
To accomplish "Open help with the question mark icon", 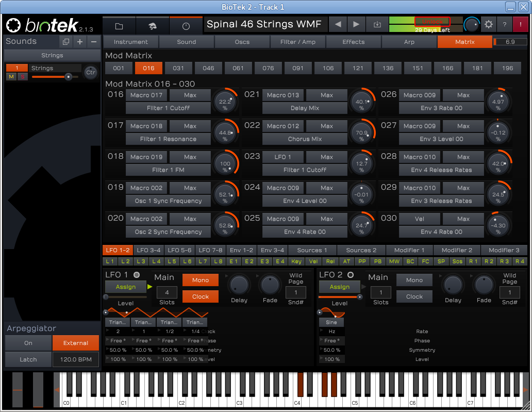I will [x=505, y=24].
